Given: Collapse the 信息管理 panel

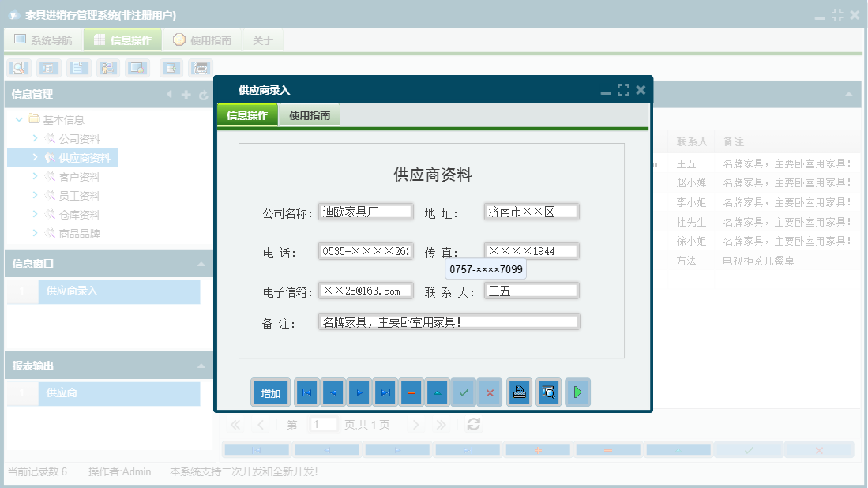Looking at the screenshot, I should click(x=170, y=94).
